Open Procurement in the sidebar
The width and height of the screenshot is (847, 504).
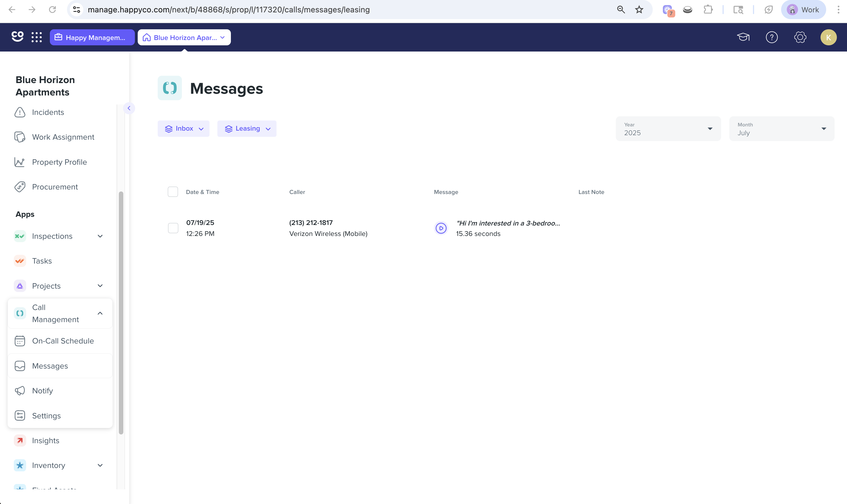[55, 187]
